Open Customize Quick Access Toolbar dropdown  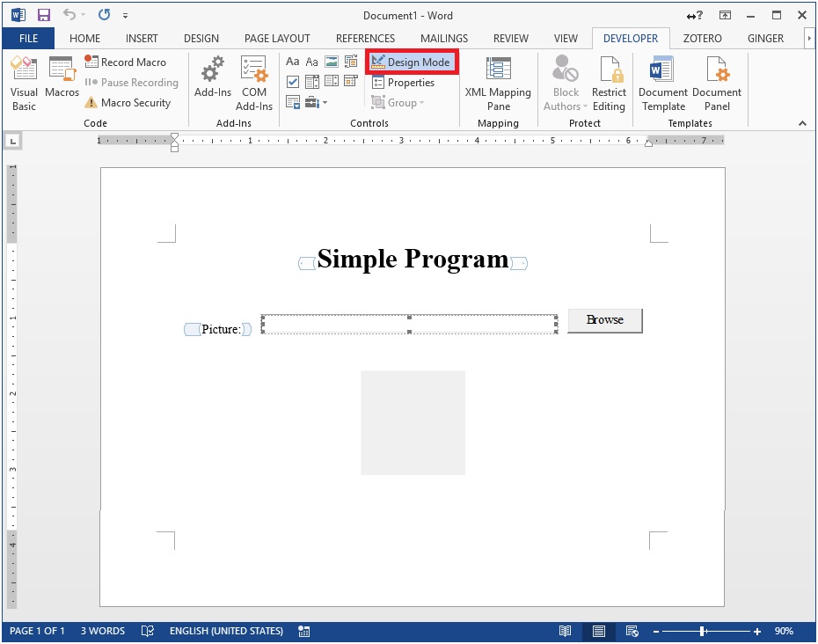coord(125,16)
